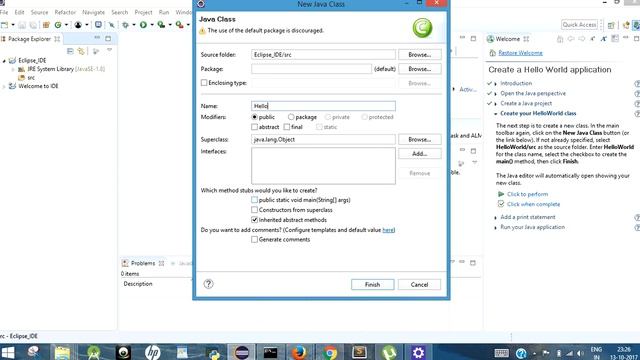Click the Run Last Tool toolbar icon

pos(179,25)
